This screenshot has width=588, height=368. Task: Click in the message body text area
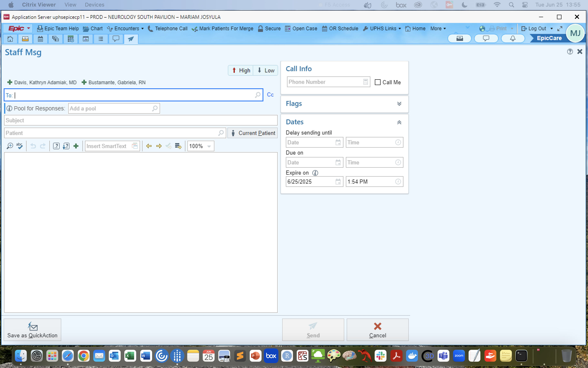tap(141, 232)
